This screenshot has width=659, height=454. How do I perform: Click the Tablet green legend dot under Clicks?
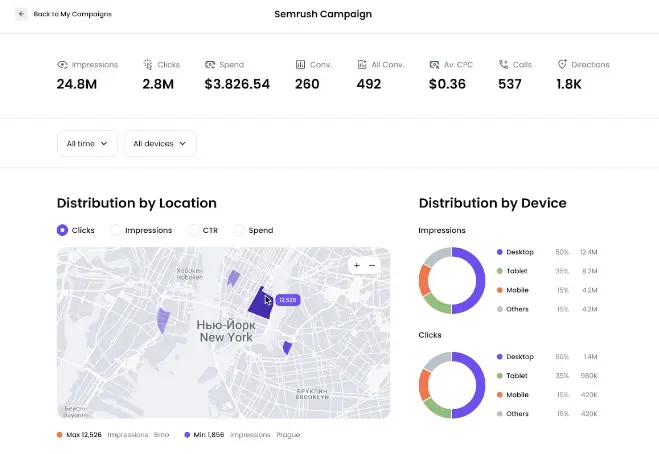click(499, 376)
